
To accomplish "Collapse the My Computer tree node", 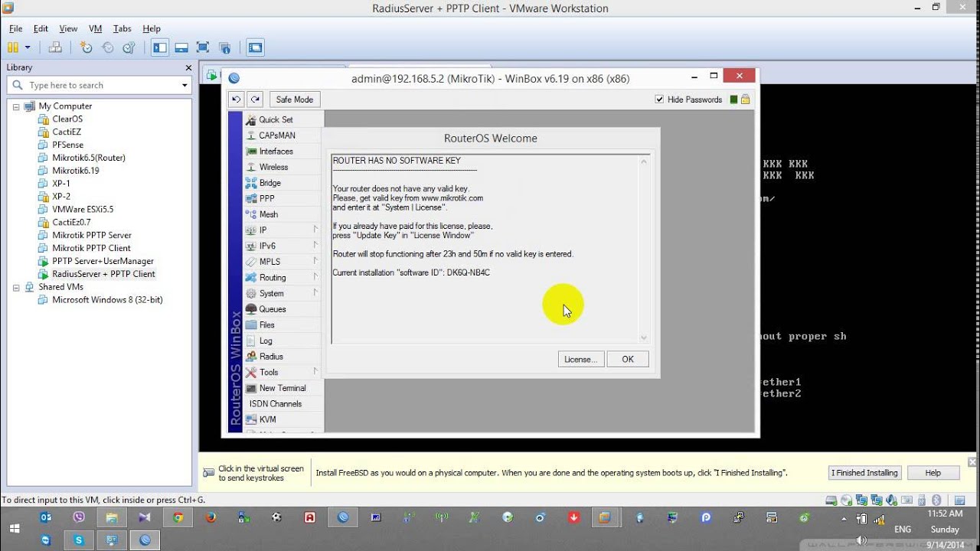I will coord(15,106).
